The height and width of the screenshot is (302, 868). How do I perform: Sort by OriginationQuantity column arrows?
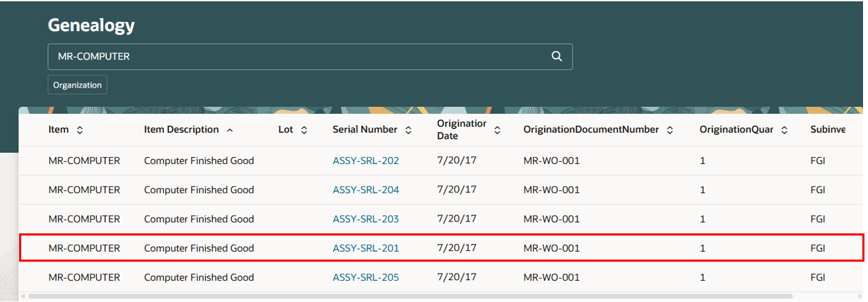pos(785,130)
